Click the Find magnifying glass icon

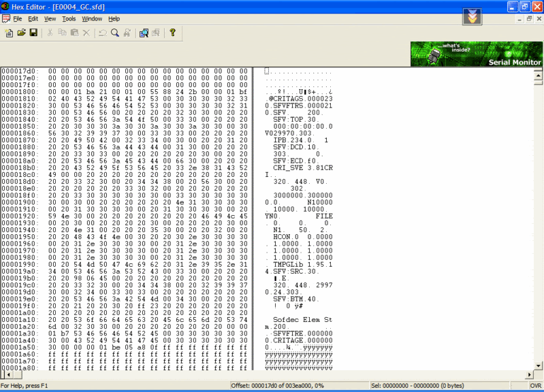click(114, 33)
